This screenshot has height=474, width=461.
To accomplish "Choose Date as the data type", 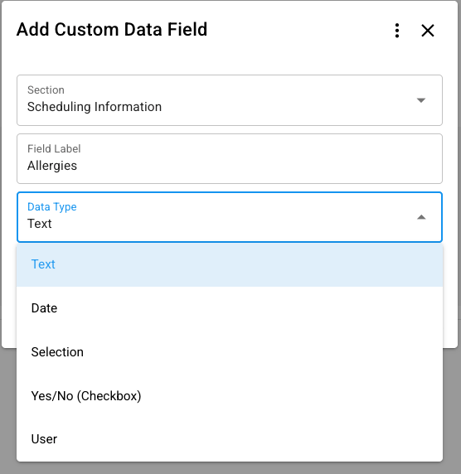I will 230,308.
